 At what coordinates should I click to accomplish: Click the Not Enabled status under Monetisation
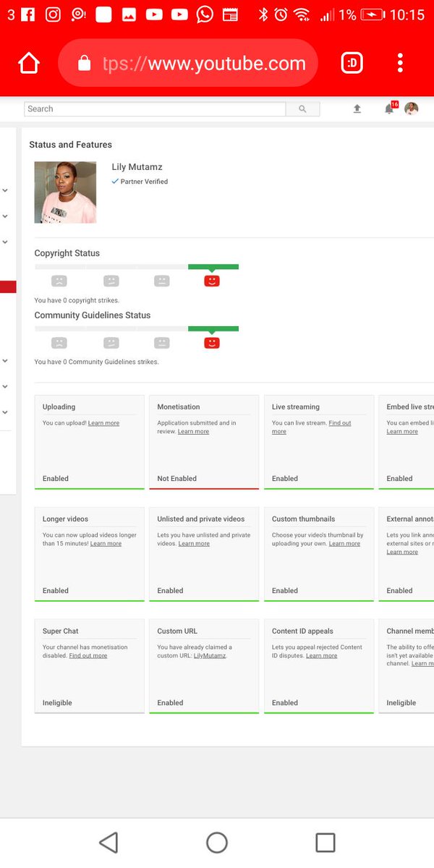pyautogui.click(x=176, y=479)
